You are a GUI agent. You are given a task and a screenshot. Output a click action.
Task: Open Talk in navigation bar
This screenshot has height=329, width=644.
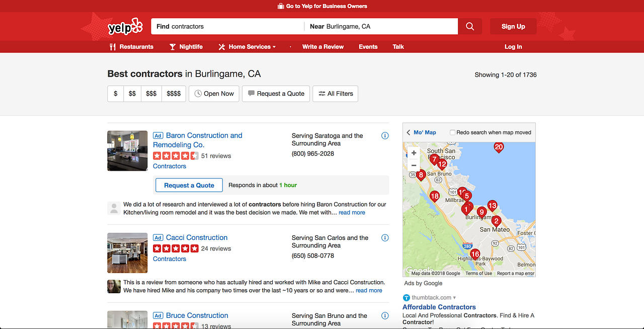click(x=398, y=47)
